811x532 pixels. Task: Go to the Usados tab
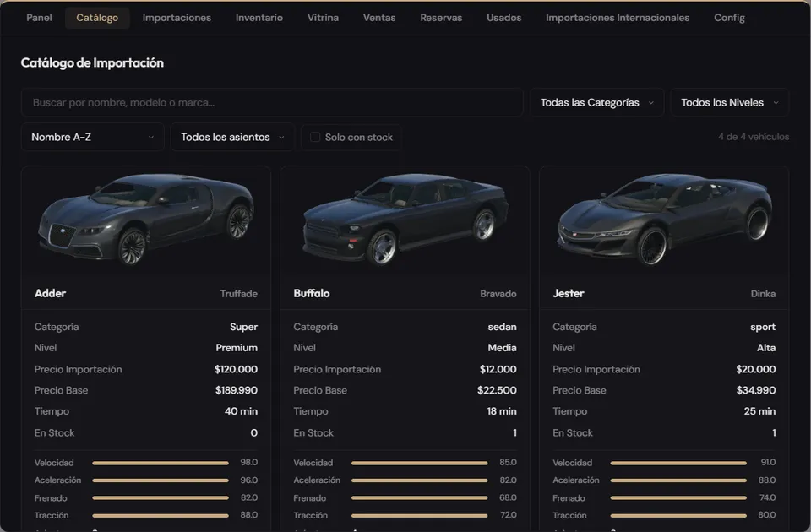[503, 18]
